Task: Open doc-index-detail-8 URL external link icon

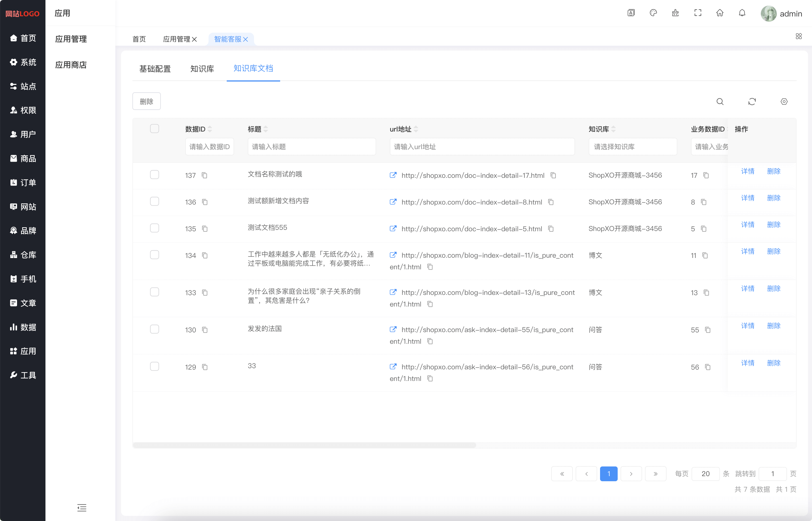Action: [393, 202]
